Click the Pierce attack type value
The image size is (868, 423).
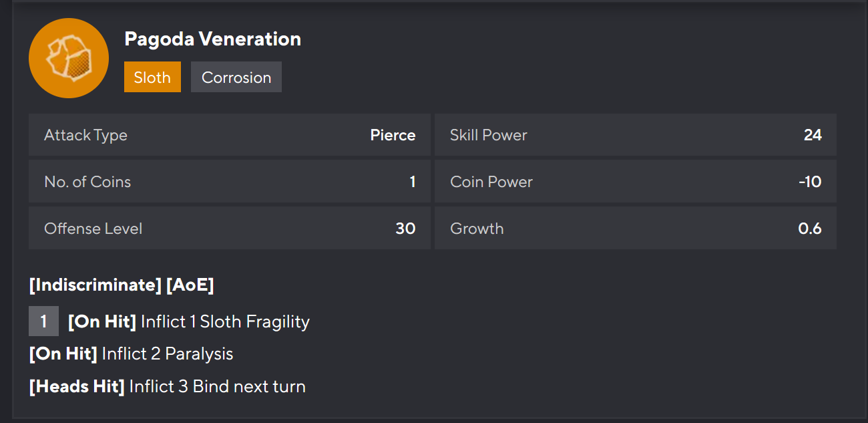click(x=393, y=135)
